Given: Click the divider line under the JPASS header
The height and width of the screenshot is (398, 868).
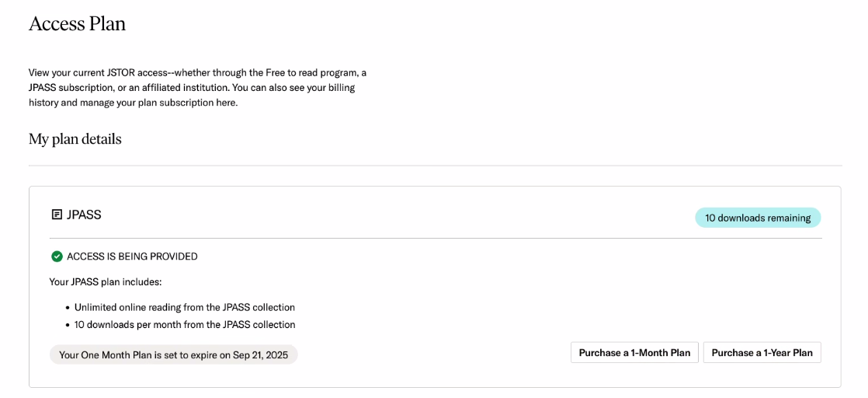Looking at the screenshot, I should coord(435,238).
